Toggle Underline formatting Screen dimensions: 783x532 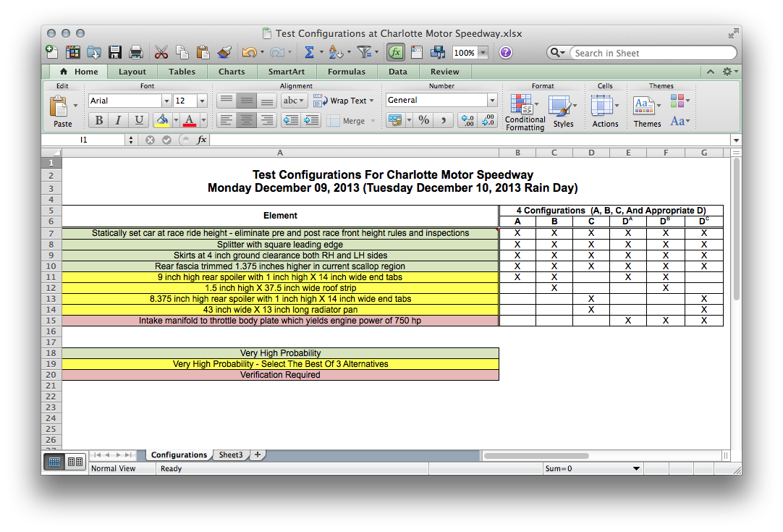[139, 120]
